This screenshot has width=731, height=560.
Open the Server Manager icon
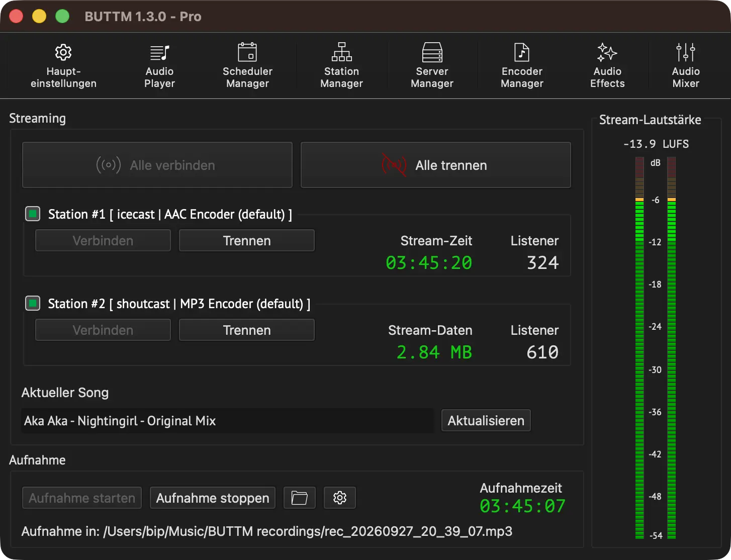[432, 52]
